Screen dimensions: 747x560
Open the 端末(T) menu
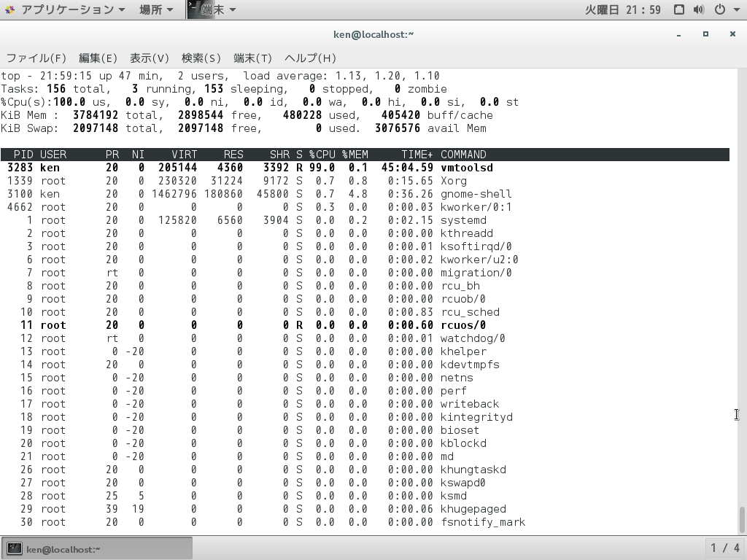click(x=252, y=58)
